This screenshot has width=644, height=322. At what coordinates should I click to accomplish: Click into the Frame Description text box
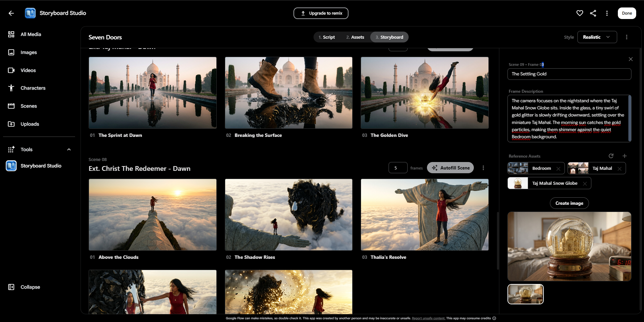pyautogui.click(x=569, y=119)
